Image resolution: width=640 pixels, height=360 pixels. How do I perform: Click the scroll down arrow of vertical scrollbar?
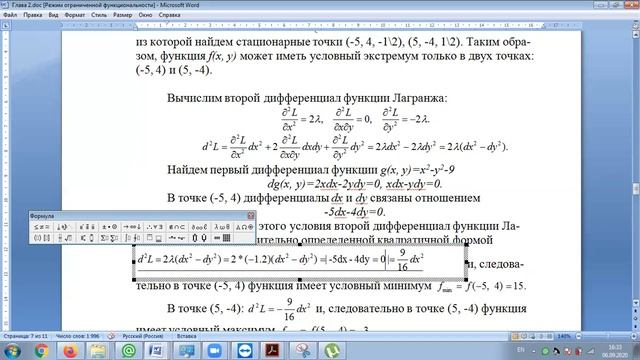point(636,303)
